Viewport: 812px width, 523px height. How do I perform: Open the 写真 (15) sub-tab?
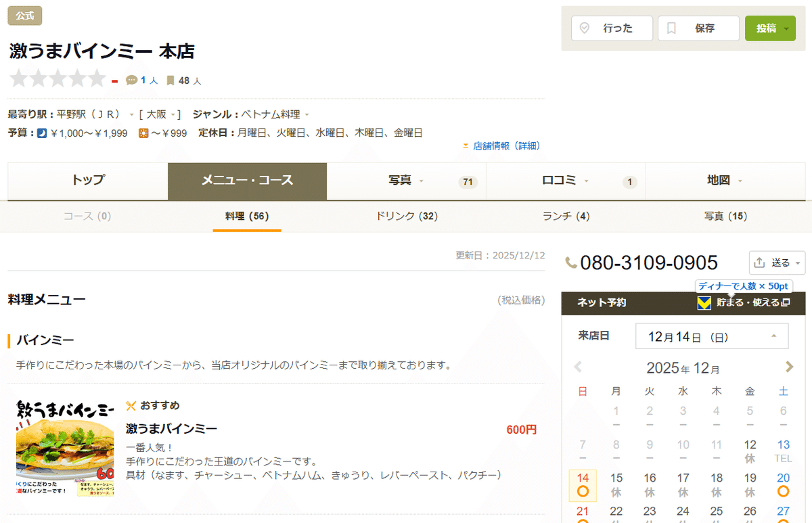725,217
